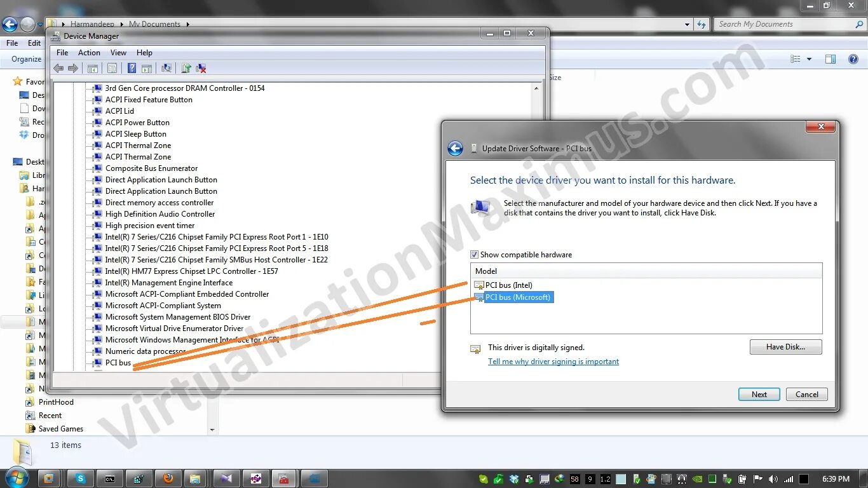This screenshot has width=868, height=488.
Task: Toggle Show compatible hardware checkbox
Action: [474, 255]
